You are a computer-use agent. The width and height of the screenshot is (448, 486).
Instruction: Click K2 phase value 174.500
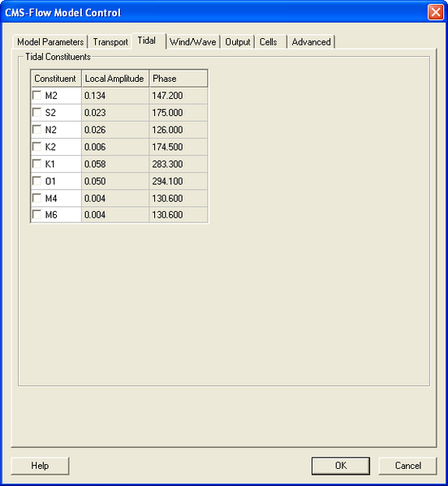pyautogui.click(x=179, y=147)
